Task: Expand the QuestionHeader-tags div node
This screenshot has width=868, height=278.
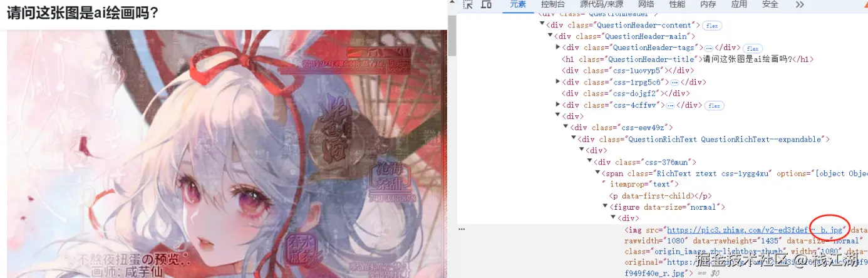Action: point(558,48)
